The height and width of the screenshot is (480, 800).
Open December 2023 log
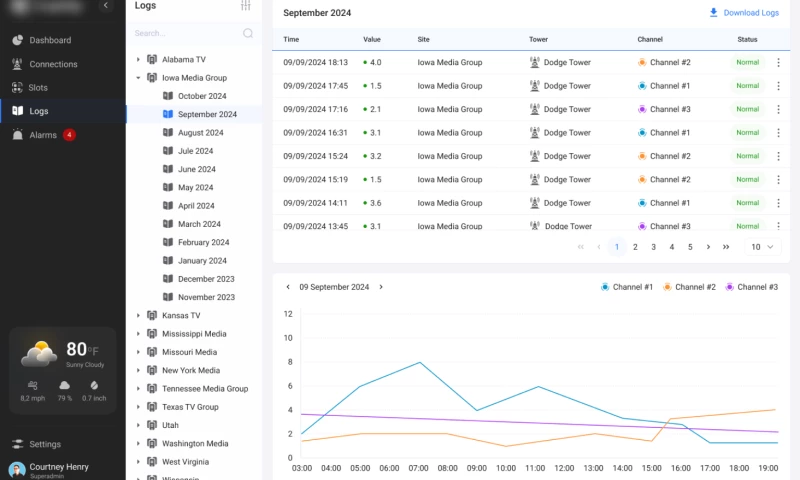(206, 279)
